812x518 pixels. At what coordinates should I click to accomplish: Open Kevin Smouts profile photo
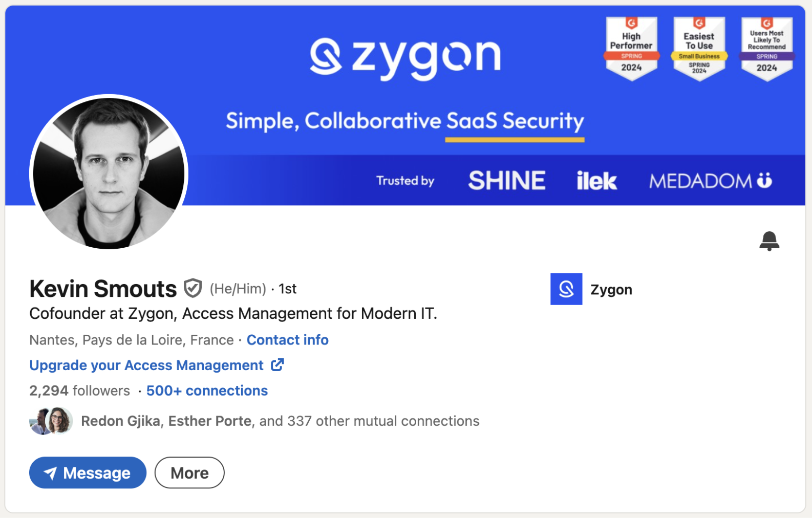[x=109, y=172]
